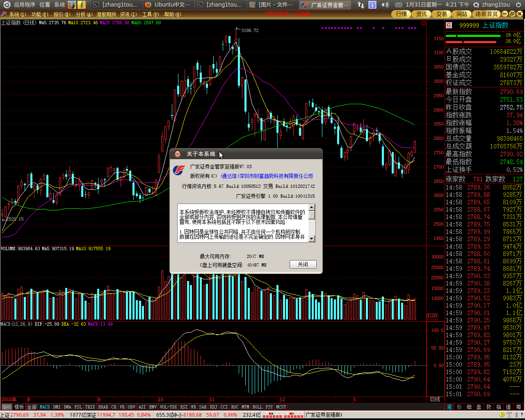Select the RSI indicator tab
This screenshot has height=420, width=525.
click(184, 407)
